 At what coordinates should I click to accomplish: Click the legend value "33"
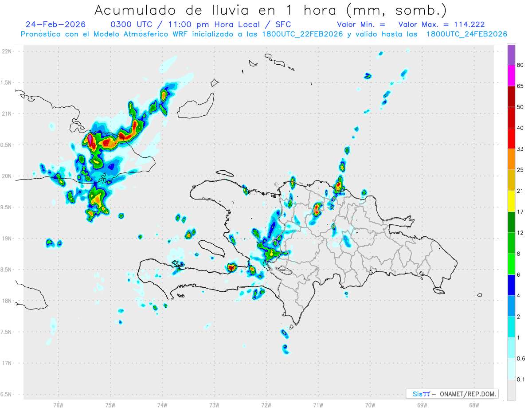(520, 149)
